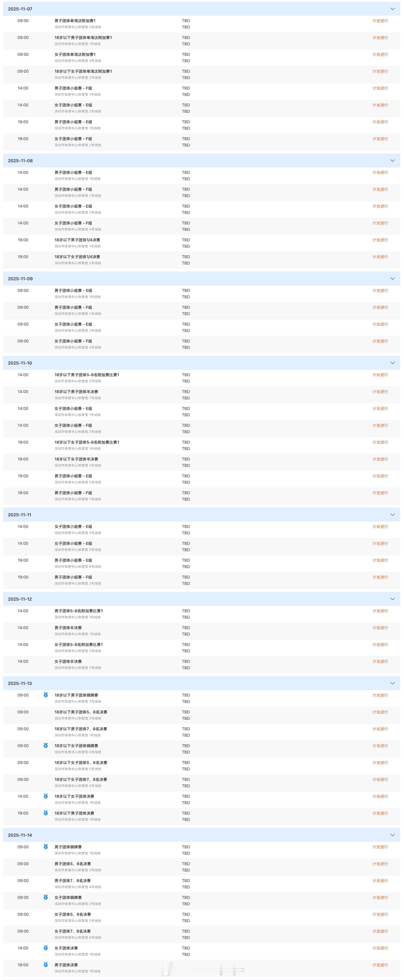Click gold medal icon next to 女子团体决赛

tap(46, 948)
